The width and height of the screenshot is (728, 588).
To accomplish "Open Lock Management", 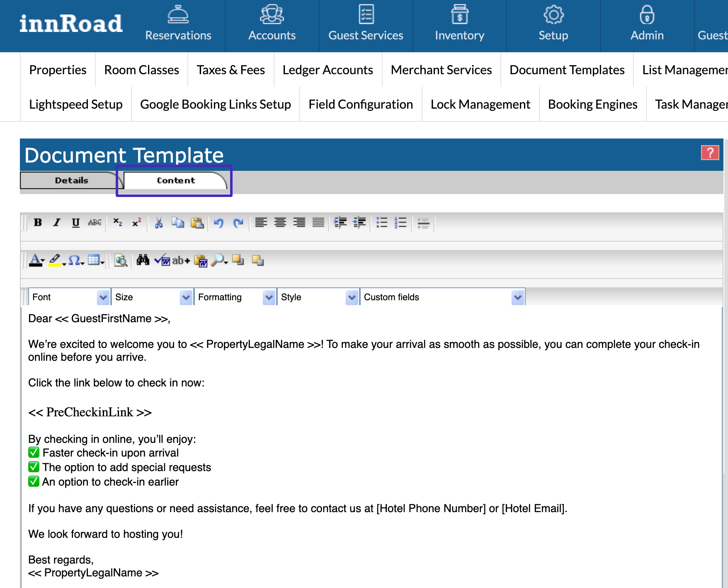I will click(480, 104).
